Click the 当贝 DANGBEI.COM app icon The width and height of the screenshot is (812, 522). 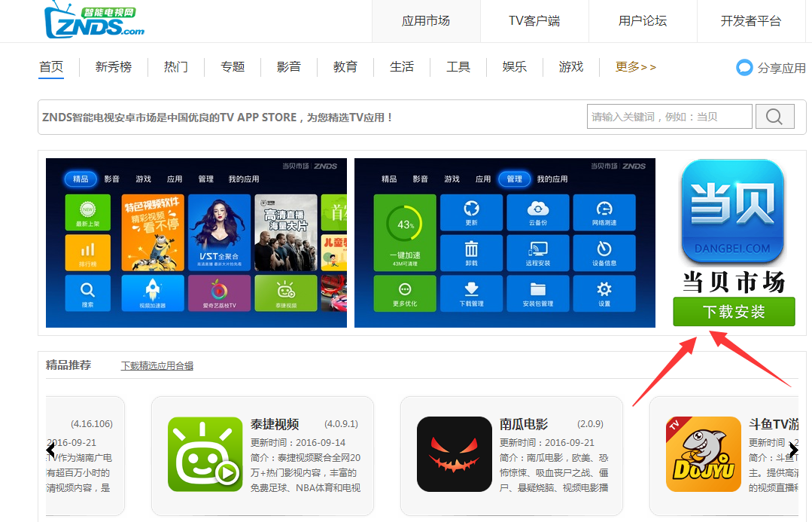point(733,210)
